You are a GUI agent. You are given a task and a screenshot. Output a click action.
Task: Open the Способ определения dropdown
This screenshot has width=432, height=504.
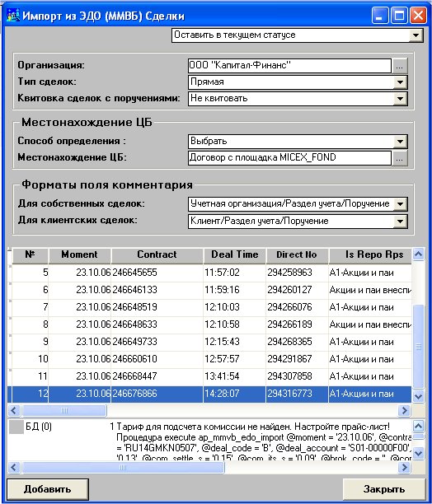click(400, 142)
